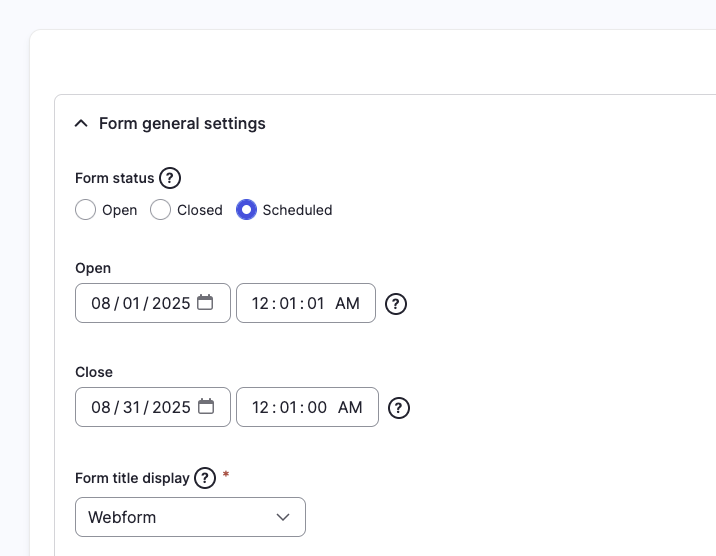The image size is (716, 556).
Task: Open help for Form title display
Action: click(x=205, y=478)
